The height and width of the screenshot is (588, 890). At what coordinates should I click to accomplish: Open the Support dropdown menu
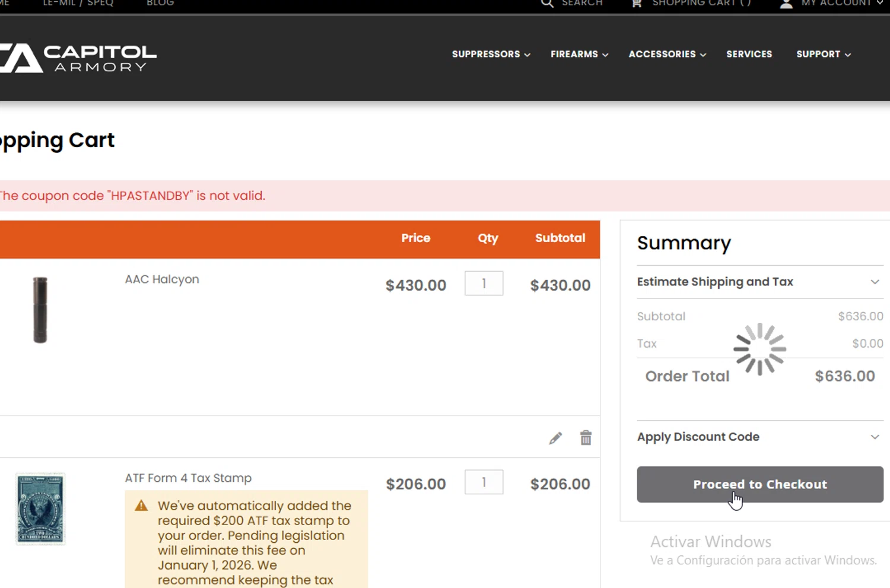click(x=824, y=54)
